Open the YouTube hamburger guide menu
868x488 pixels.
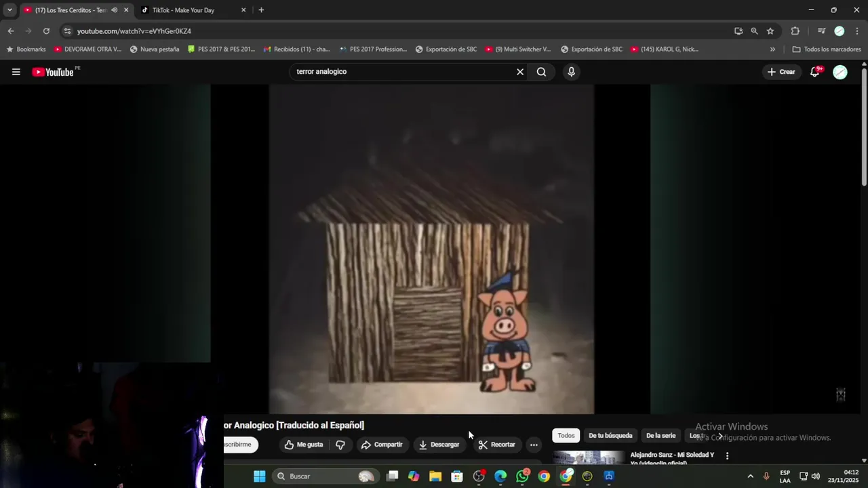[x=16, y=72]
